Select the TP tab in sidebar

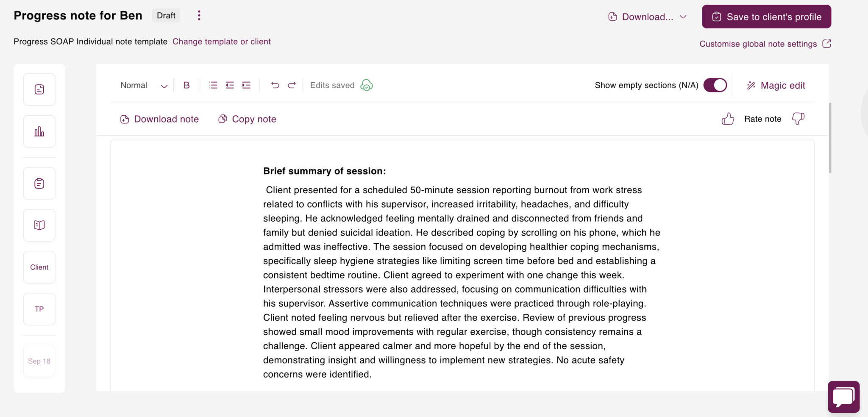point(39,309)
